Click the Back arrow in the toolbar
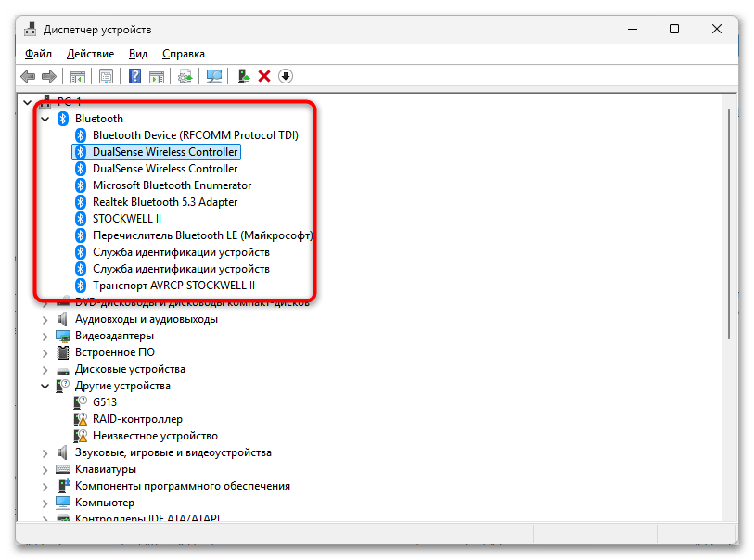Screen dimensions: 754x560 [28, 76]
